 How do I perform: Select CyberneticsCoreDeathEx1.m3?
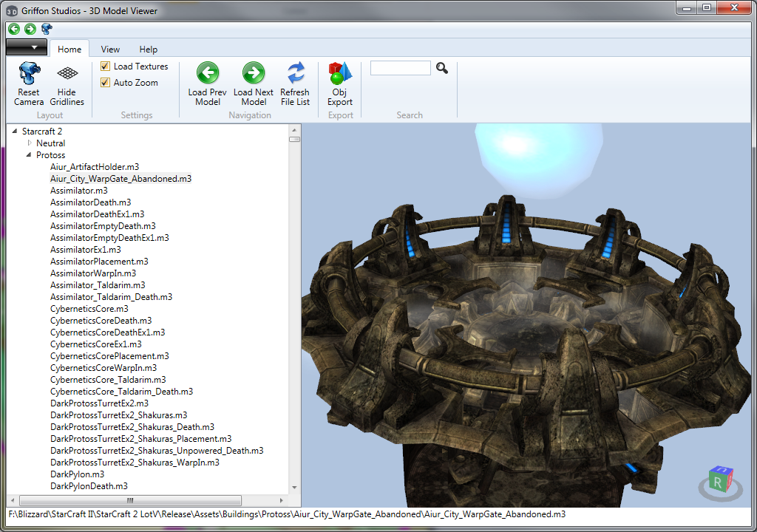tap(108, 332)
